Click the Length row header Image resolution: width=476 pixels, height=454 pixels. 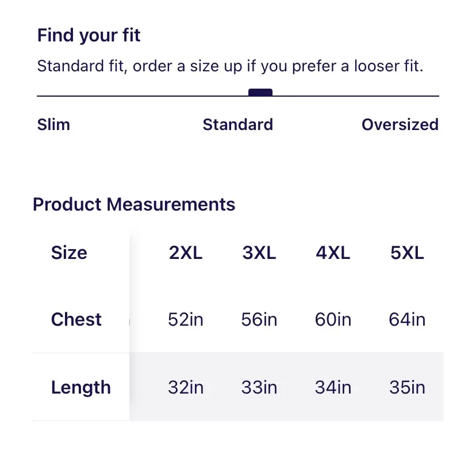pos(80,387)
